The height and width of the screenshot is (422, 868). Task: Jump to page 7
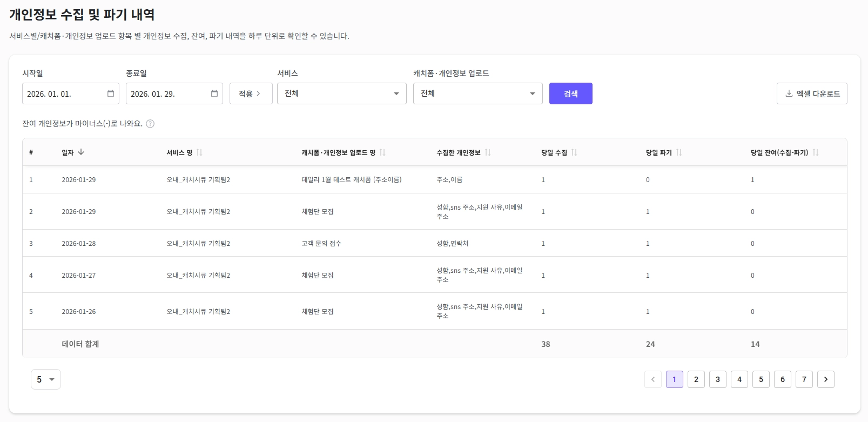pos(804,379)
